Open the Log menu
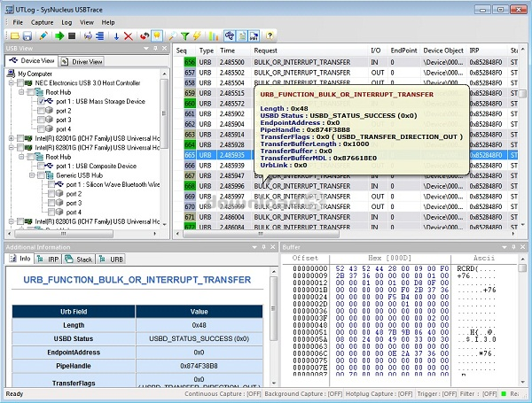Image resolution: width=532 pixels, height=403 pixels. point(66,22)
